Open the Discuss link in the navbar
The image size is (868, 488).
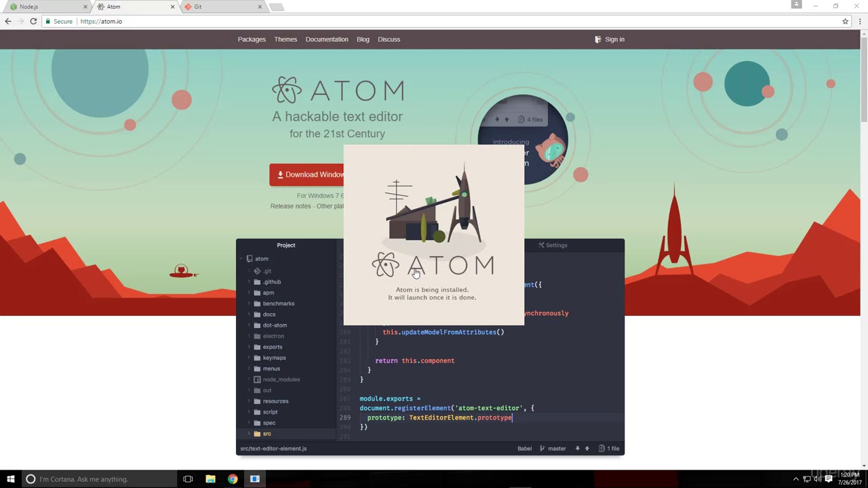point(389,39)
